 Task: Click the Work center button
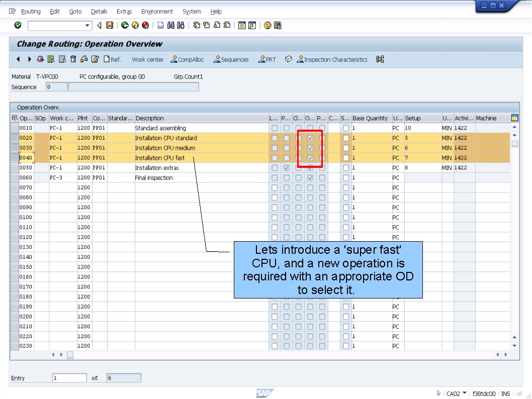148,60
